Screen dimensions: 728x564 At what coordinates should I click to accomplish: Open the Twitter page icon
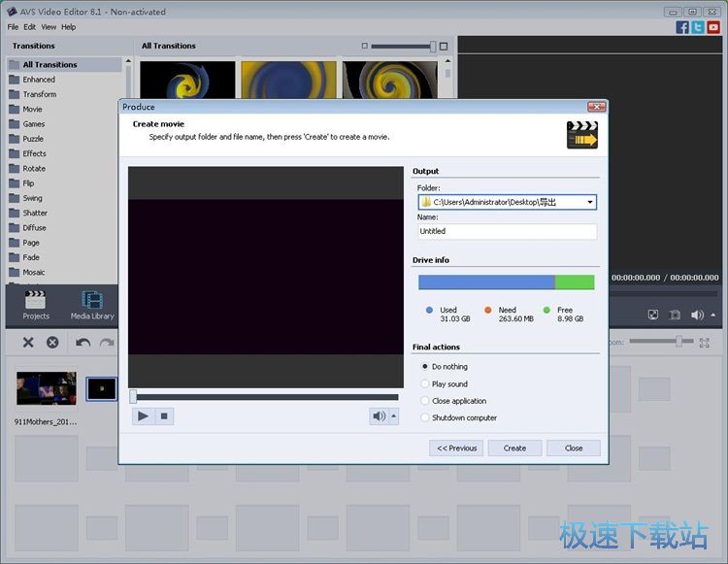[x=697, y=27]
